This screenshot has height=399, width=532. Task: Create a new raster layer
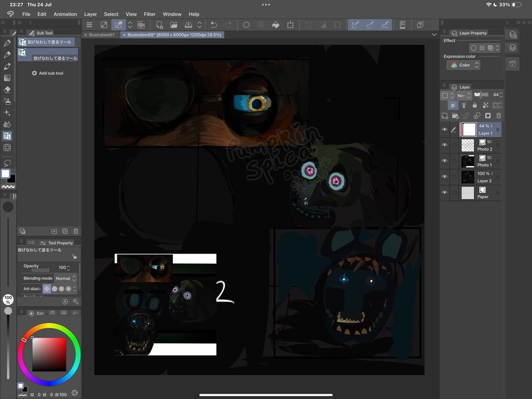tap(445, 116)
